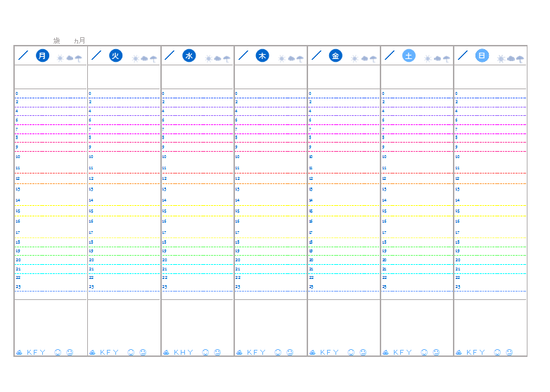This screenshot has height=392, width=550.
Task: Click the Friday (金) day circle
Action: (335, 55)
